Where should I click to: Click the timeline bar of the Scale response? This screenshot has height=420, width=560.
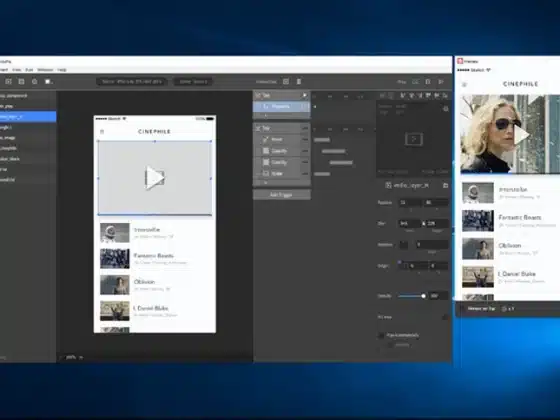[322, 174]
